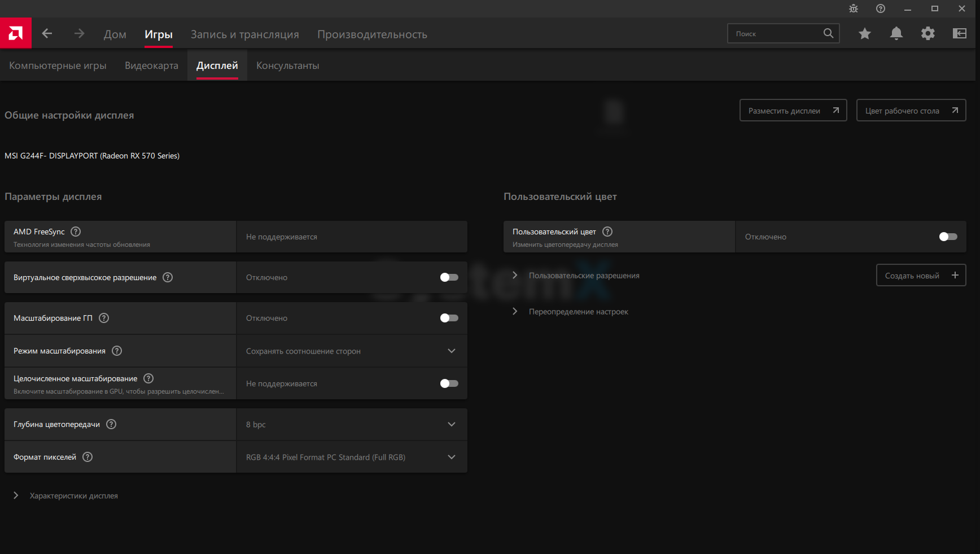This screenshot has height=554, width=980.
Task: Click Цвет рабочего стола button
Action: (x=911, y=110)
